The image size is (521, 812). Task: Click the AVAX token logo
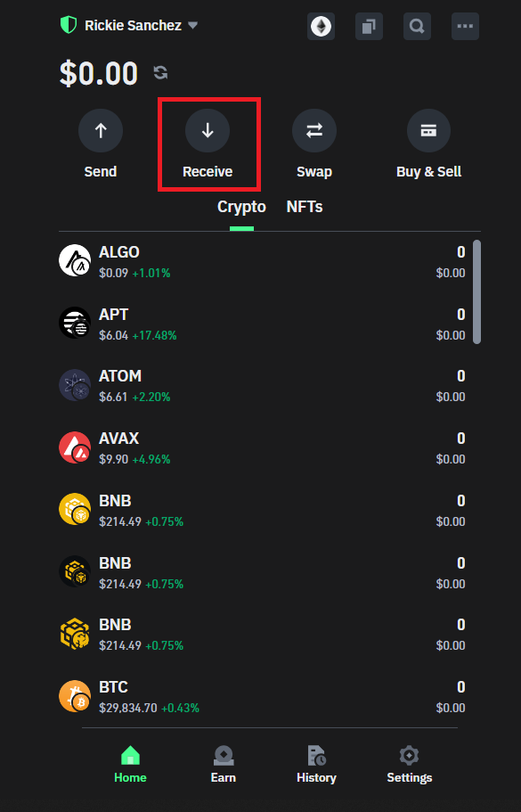click(x=75, y=447)
